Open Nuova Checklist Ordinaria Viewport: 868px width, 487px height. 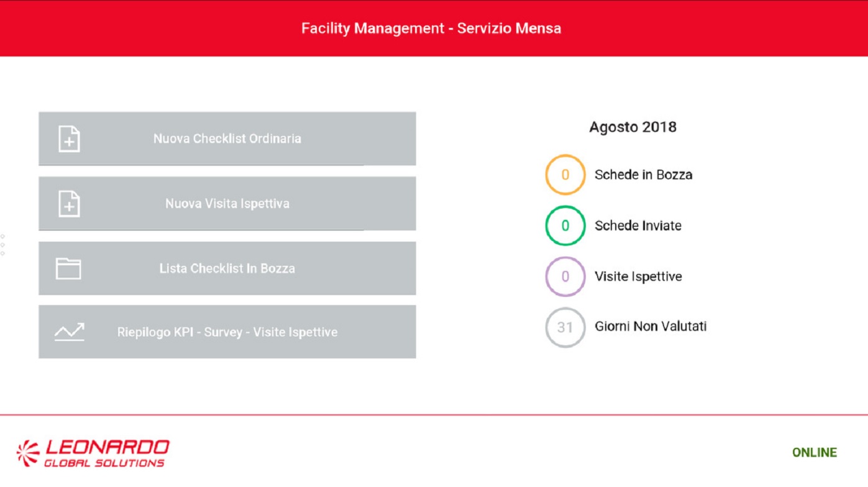(x=227, y=139)
